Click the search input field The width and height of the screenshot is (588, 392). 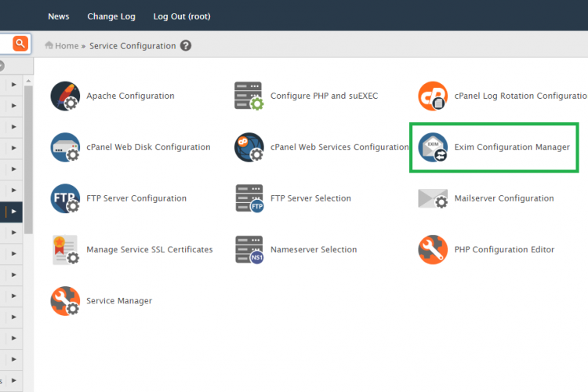coord(5,44)
